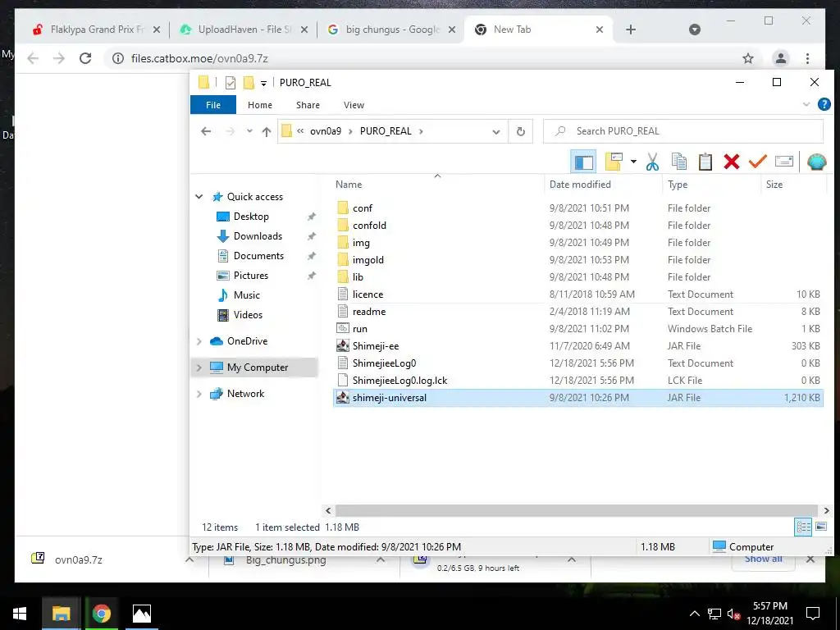Screen dimensions: 840x630
Task: Open Photos app from taskbar
Action: pos(141,614)
